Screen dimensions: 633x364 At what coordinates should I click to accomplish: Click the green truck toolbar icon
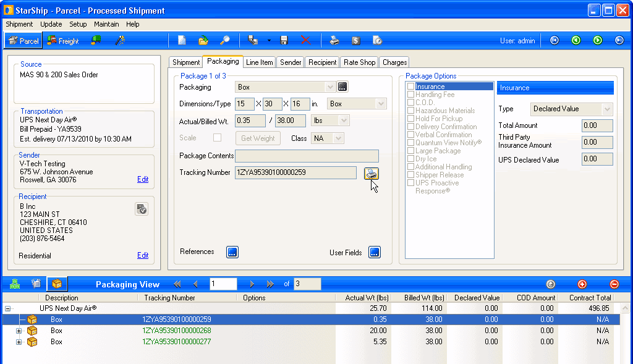[96, 40]
